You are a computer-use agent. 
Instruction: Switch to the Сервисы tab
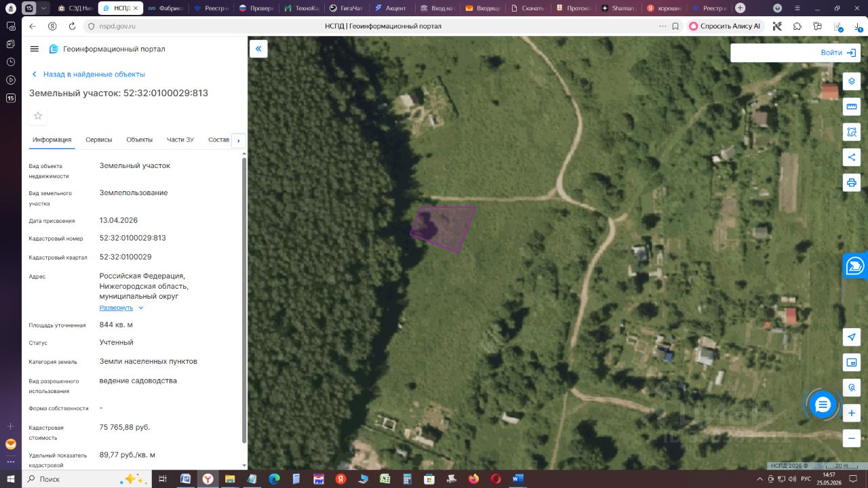tap(99, 140)
